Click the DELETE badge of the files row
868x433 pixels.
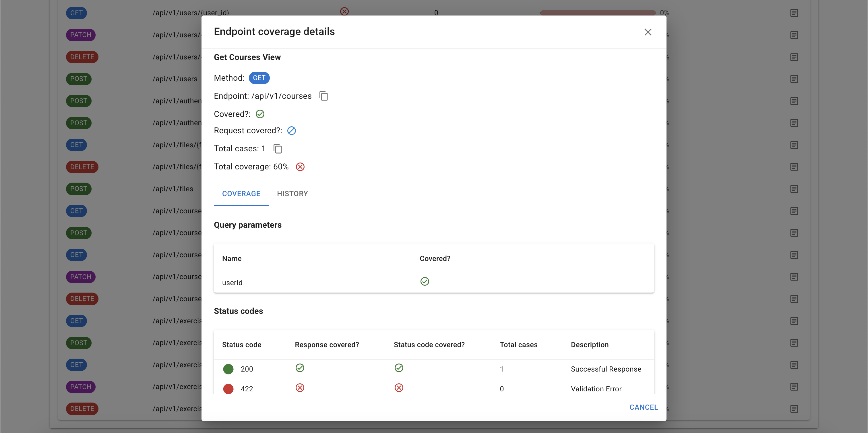point(82,167)
